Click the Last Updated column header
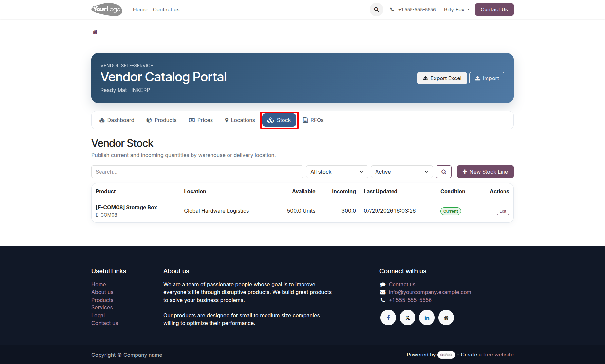 pos(380,191)
